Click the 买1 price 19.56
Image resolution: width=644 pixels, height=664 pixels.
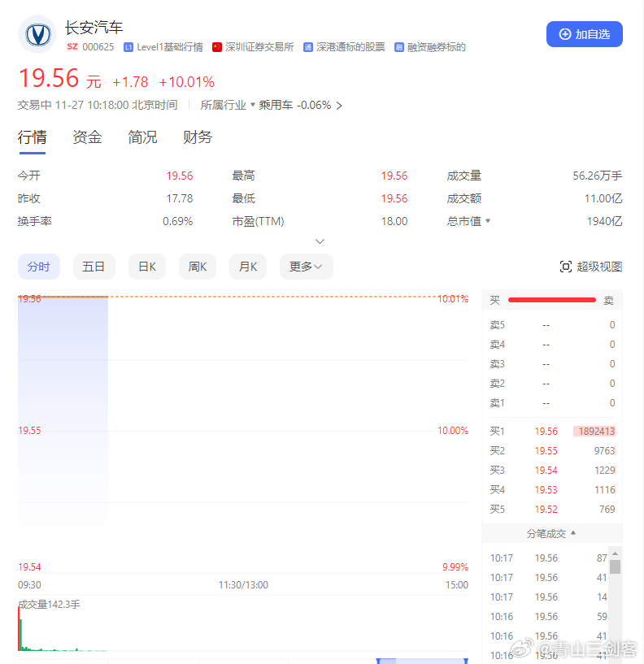pyautogui.click(x=546, y=431)
